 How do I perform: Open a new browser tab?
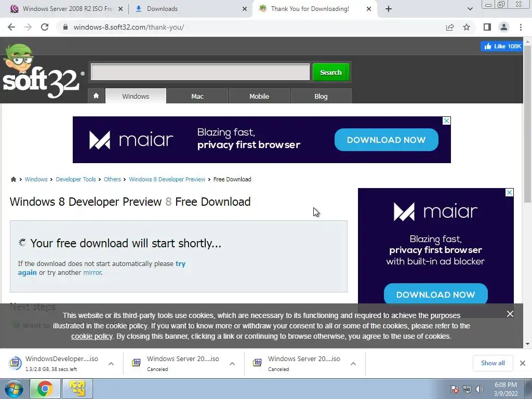[389, 9]
